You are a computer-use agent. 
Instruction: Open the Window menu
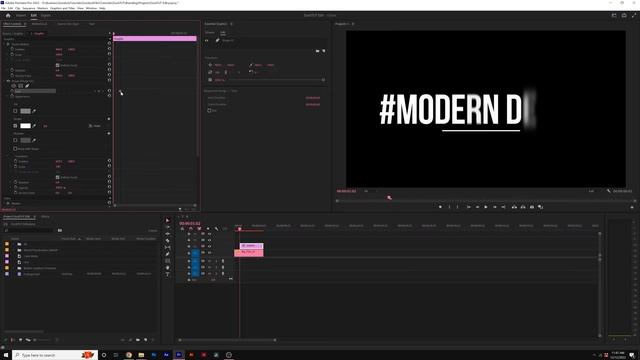pos(91,8)
